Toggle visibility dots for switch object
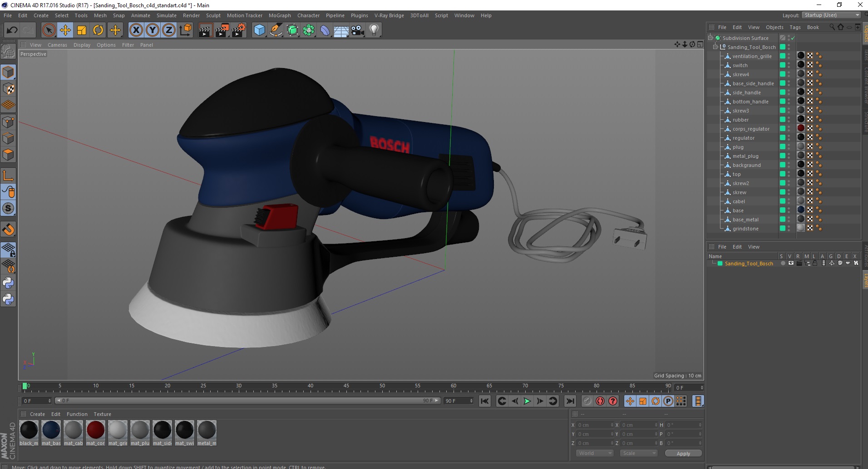The height and width of the screenshot is (469, 868). tap(789, 65)
